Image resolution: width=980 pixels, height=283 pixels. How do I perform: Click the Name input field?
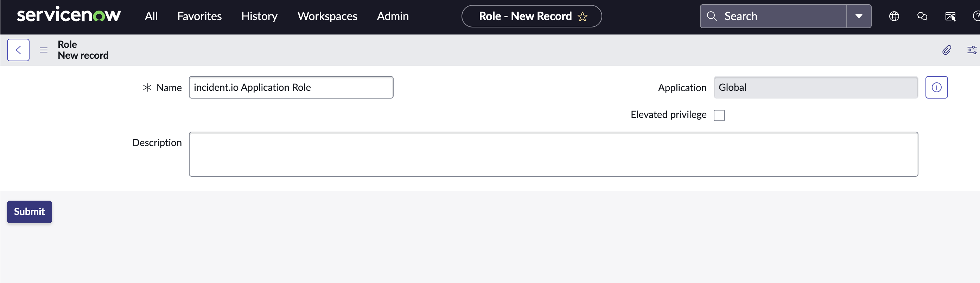point(291,87)
